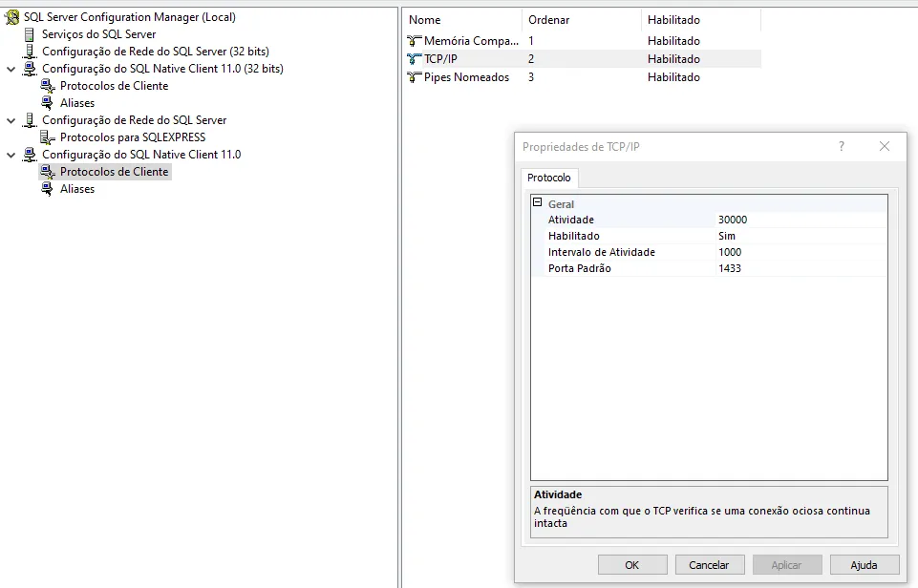Click the Serviços do SQL Server icon
Image resolution: width=918 pixels, height=588 pixels.
30,34
